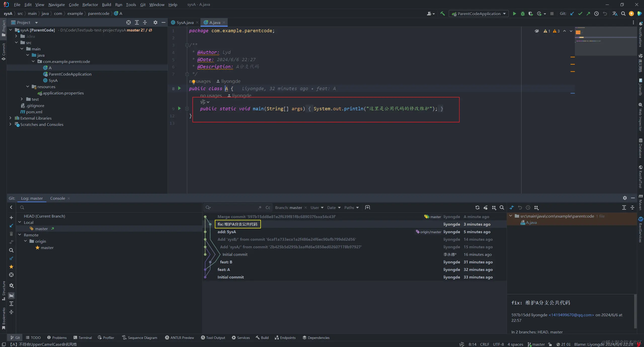
Task: Start debugging with the bug icon
Action: click(522, 14)
